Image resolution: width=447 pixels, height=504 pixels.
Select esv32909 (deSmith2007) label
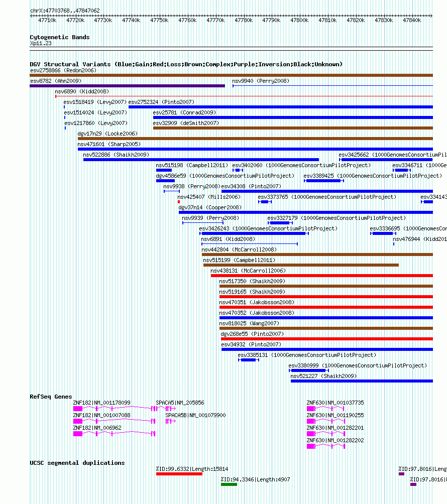tap(186, 123)
